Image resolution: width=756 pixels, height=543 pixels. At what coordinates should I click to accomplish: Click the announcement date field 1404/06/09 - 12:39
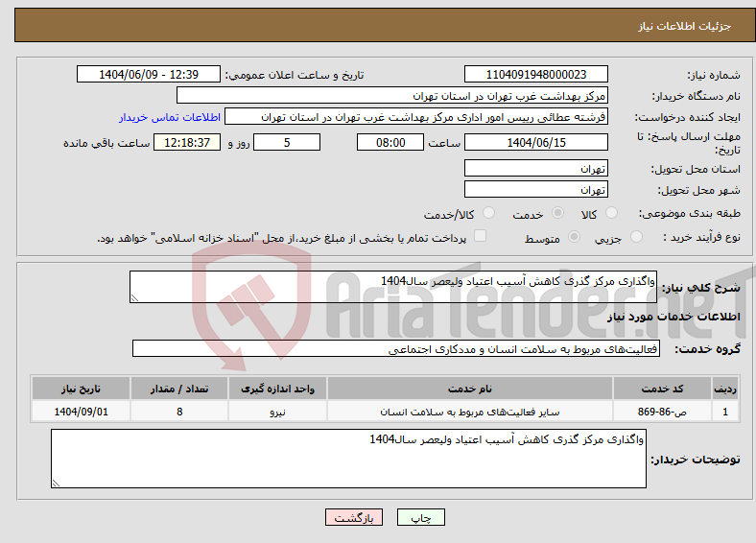point(149,74)
